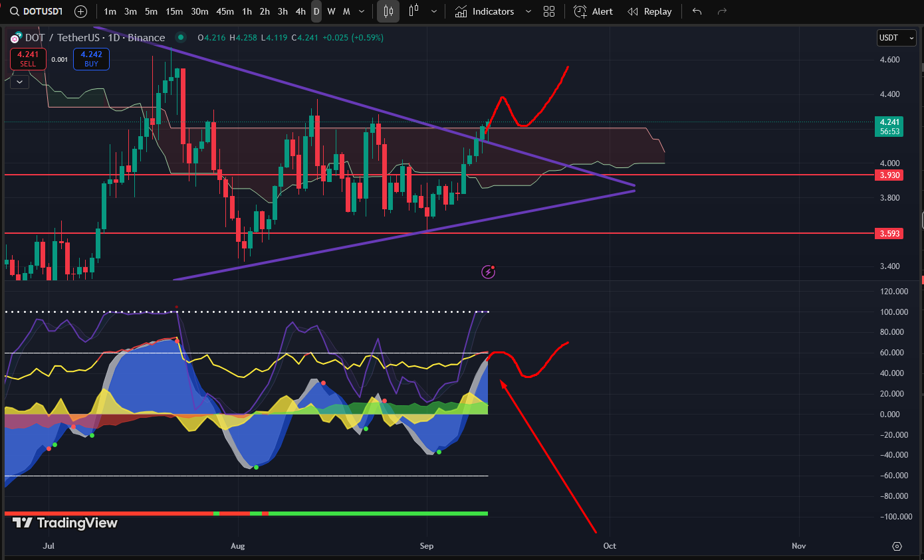The height and width of the screenshot is (560, 924).
Task: Select the candlestick chart style icon
Action: (389, 11)
